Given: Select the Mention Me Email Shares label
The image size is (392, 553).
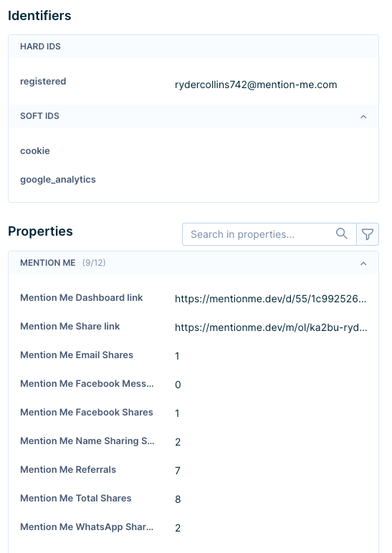Looking at the screenshot, I should click(x=77, y=355).
